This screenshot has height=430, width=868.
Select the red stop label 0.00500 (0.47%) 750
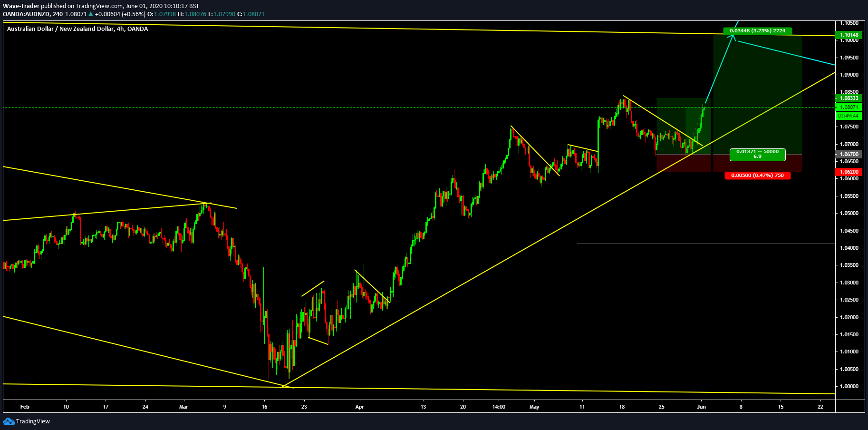tap(757, 176)
